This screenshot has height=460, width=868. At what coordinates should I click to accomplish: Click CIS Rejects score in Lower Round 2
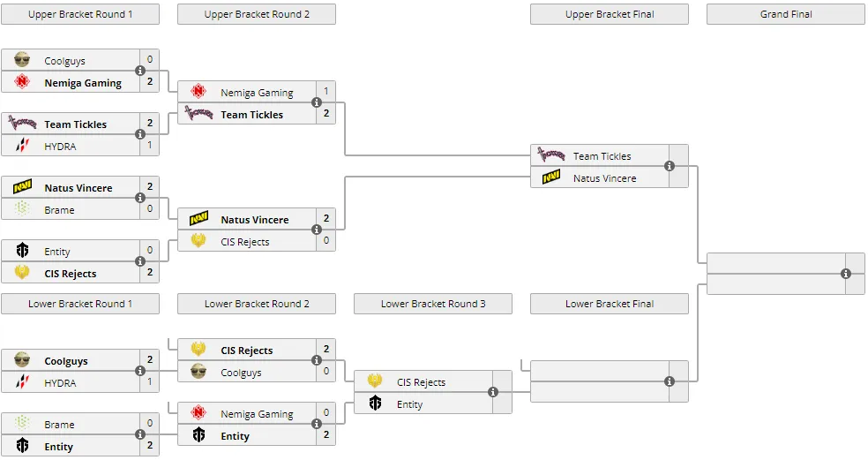[326, 349]
